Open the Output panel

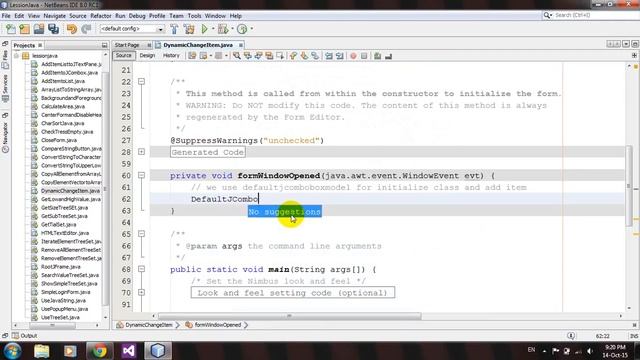click(24, 336)
